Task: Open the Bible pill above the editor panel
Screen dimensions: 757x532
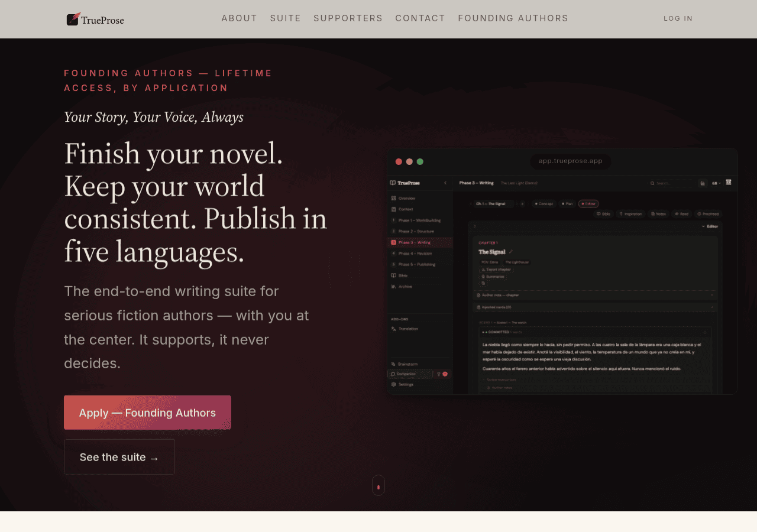Action: tap(603, 214)
